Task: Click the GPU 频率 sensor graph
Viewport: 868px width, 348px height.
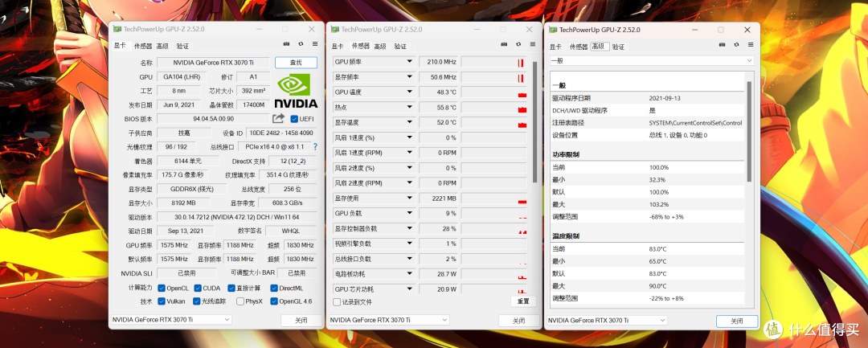Action: click(x=493, y=62)
